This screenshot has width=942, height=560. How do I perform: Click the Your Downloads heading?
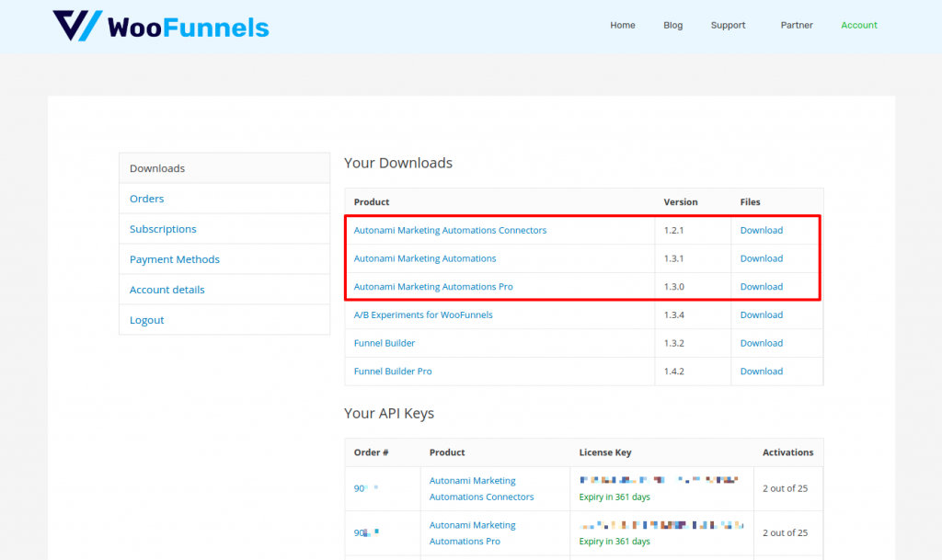tap(398, 163)
